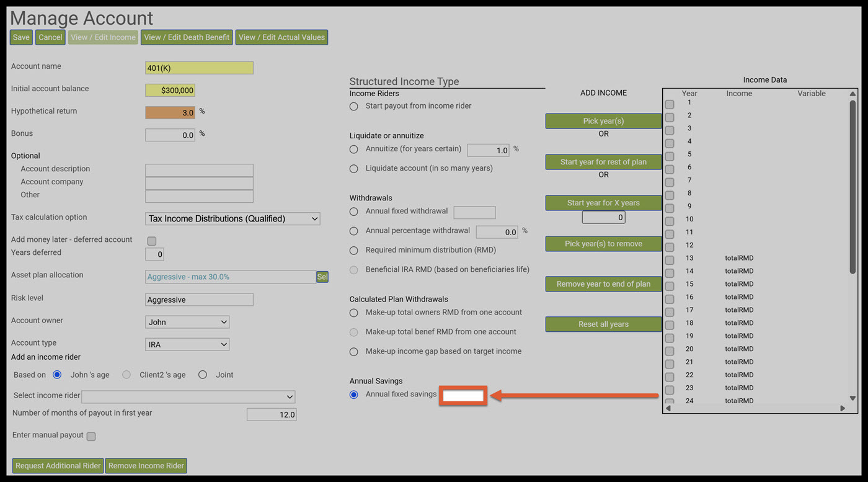The image size is (868, 482).
Task: Check the Year 22 checkbox
Action: coord(670,377)
